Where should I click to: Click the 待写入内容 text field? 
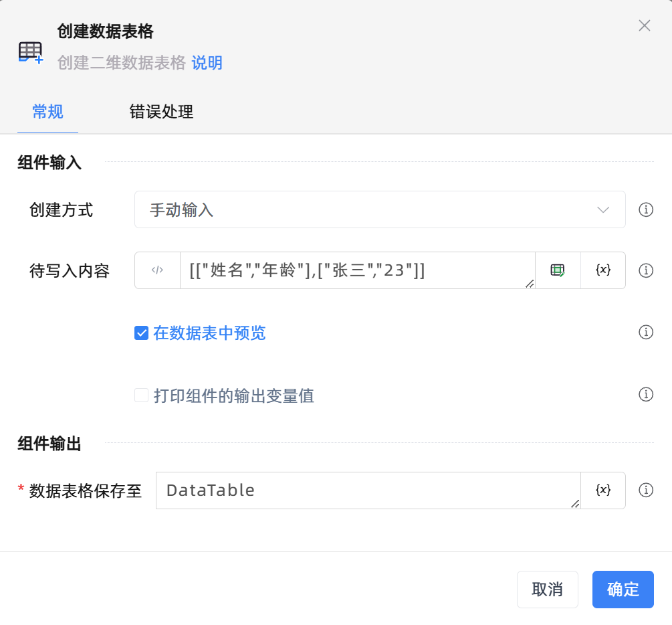[x=358, y=270]
